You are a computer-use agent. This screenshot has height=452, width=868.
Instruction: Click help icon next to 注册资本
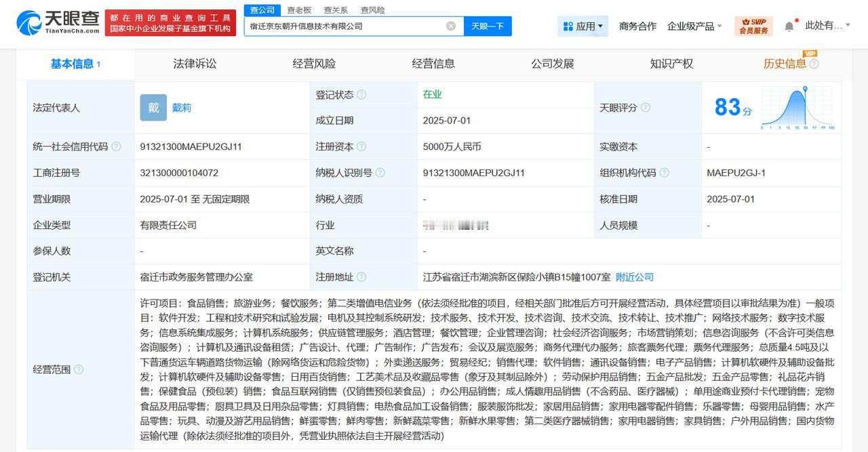[x=361, y=146]
